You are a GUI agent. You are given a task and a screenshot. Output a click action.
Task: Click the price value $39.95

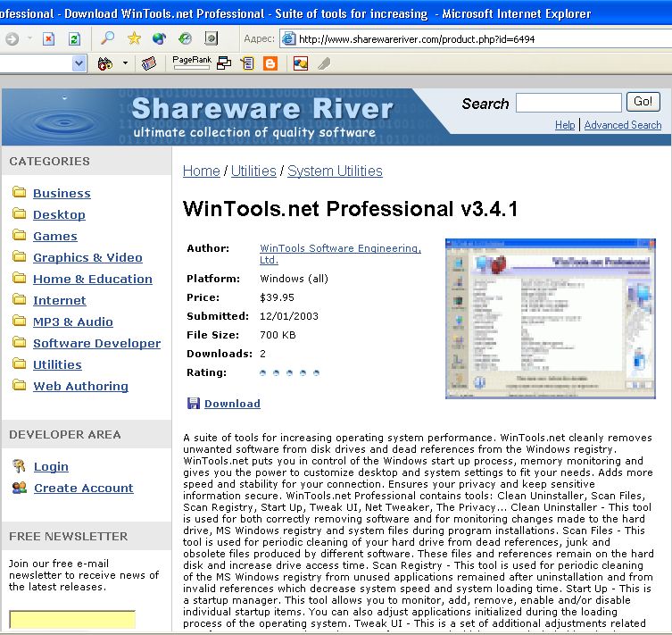(277, 297)
